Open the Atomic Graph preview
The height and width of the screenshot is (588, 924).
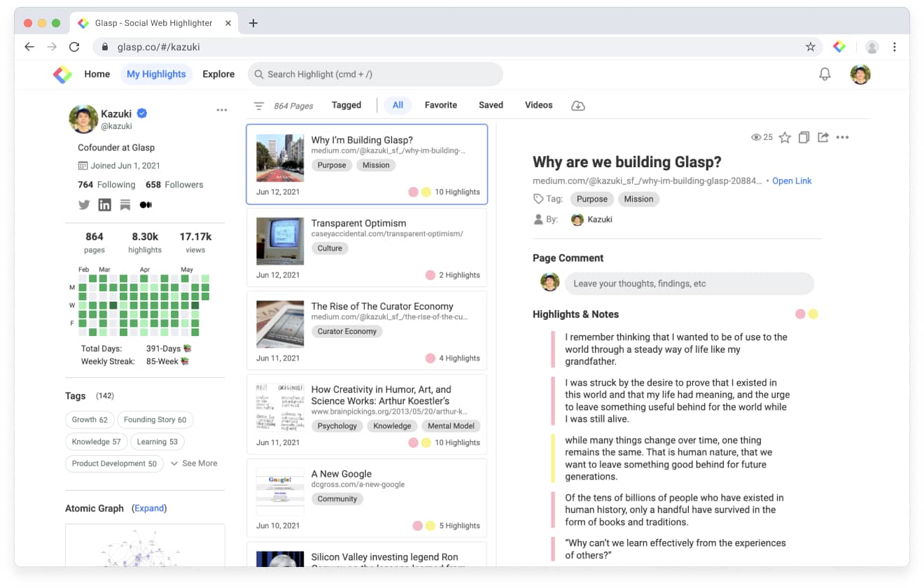(x=145, y=545)
